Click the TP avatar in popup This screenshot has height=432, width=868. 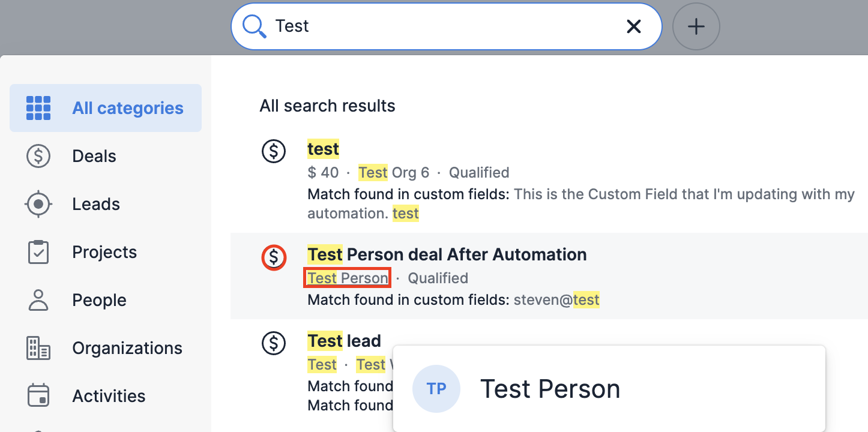pyautogui.click(x=436, y=389)
